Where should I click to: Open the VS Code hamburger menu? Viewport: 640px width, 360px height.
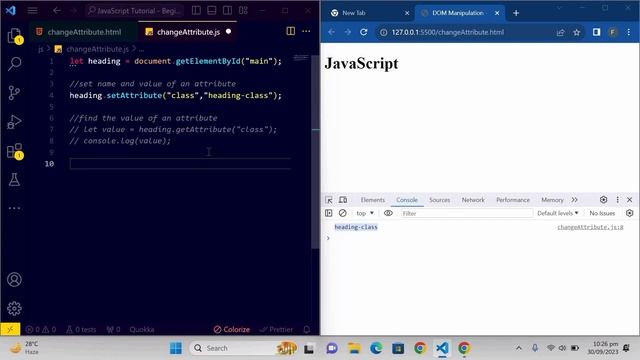pyautogui.click(x=33, y=11)
